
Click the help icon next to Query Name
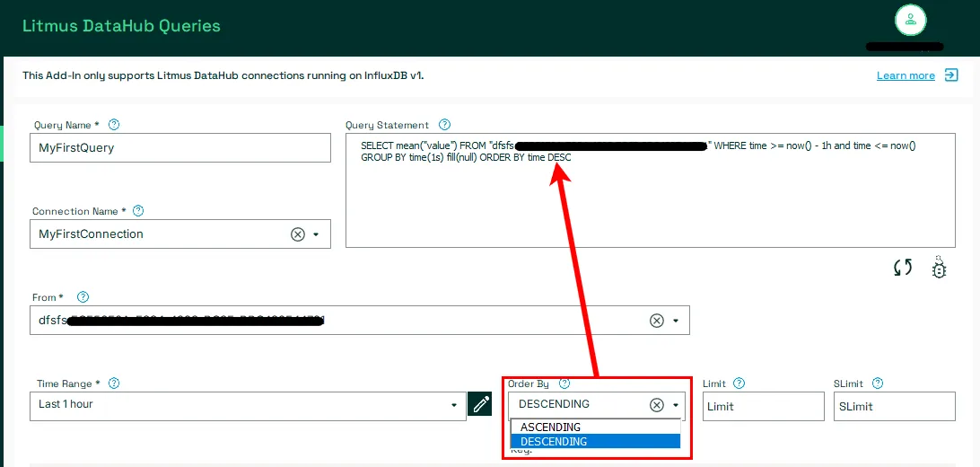[x=114, y=125]
